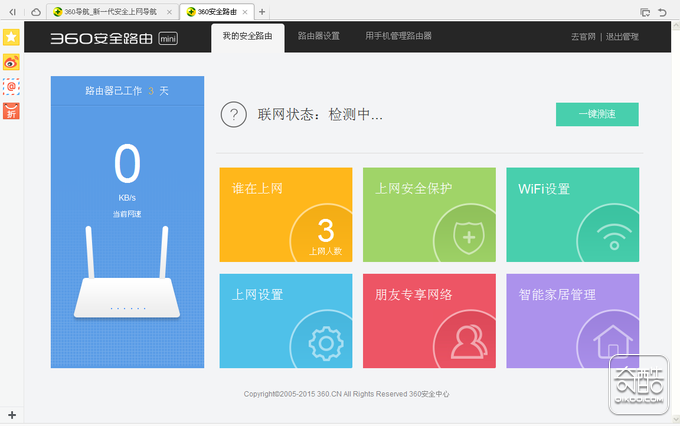Select the 我的安全路由 tab

point(248,36)
